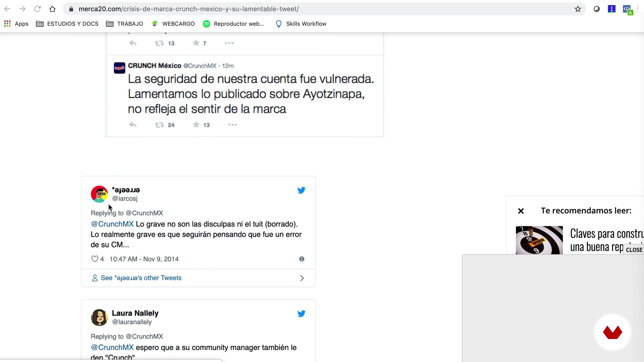The height and width of the screenshot is (362, 644).
Task: Click favorite star showing 7
Action: pyautogui.click(x=196, y=43)
